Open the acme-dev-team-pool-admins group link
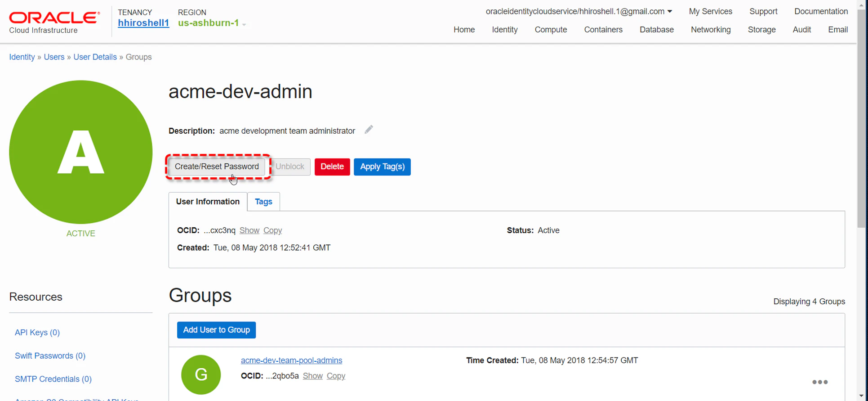Viewport: 868px width, 401px height. tap(291, 360)
